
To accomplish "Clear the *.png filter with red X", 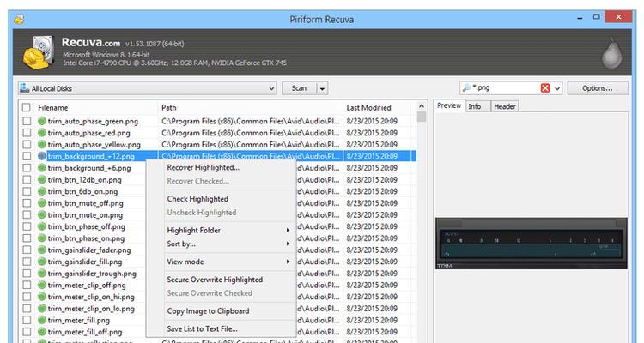I will pos(545,88).
